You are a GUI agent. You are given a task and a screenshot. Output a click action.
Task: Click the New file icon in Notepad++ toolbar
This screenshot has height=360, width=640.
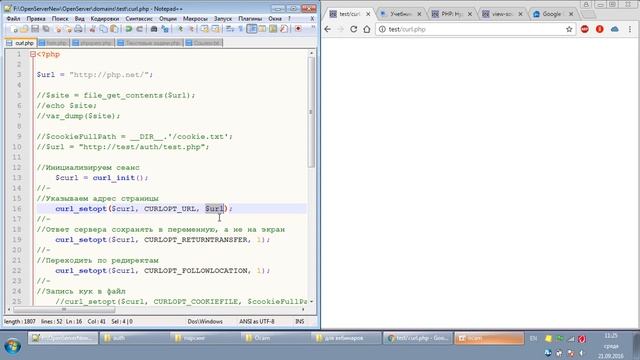13,29
